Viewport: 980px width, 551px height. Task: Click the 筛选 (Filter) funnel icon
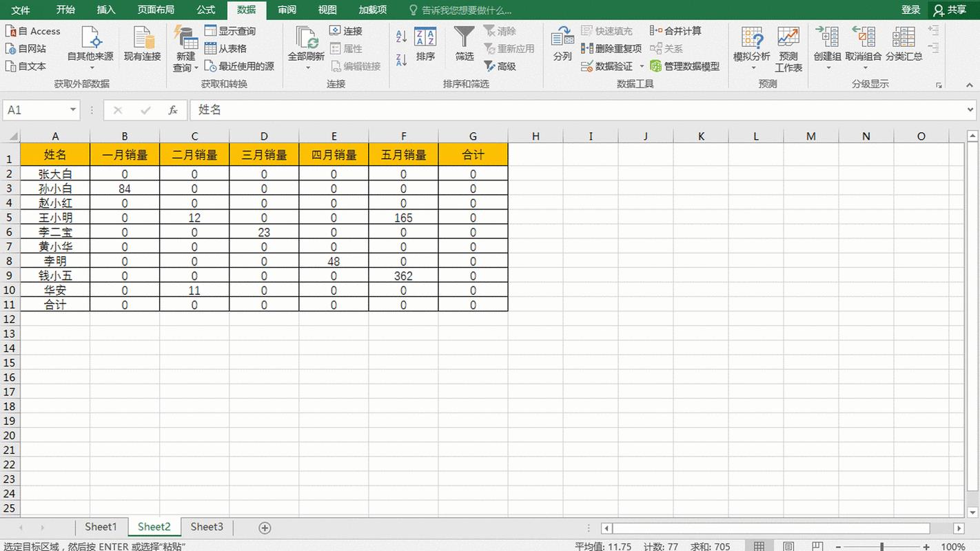[464, 39]
